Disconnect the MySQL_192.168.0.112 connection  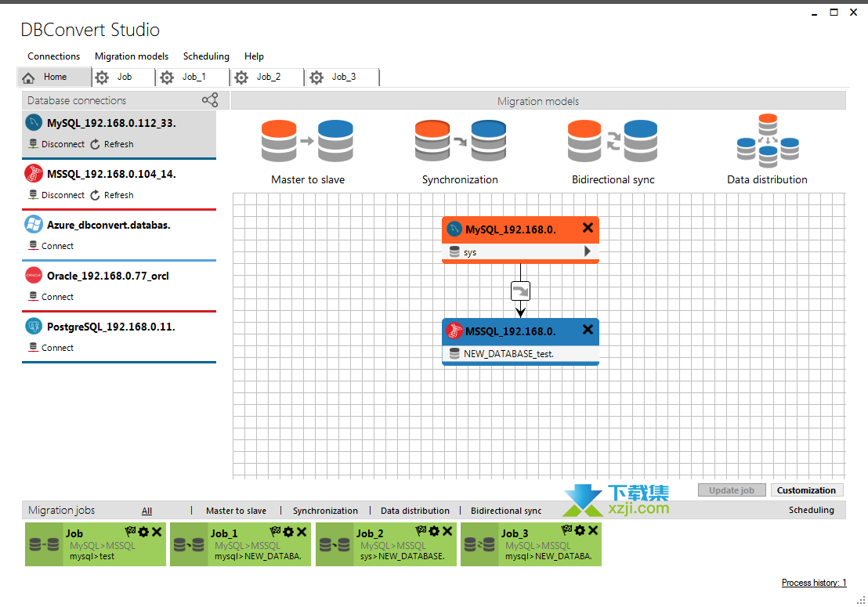56,144
